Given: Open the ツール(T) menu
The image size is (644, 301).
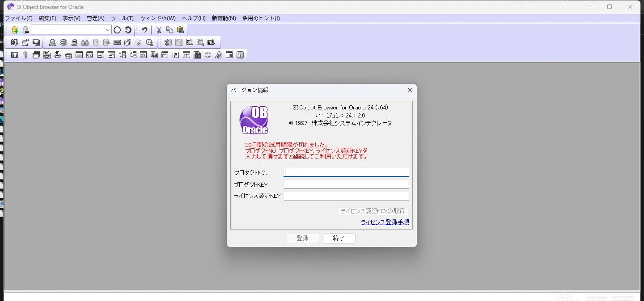Looking at the screenshot, I should [x=122, y=18].
